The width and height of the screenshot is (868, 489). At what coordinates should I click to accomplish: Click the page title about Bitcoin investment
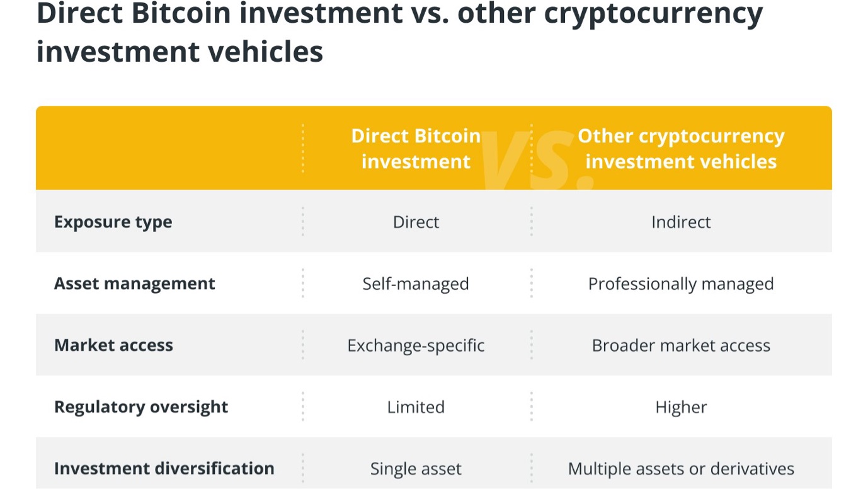(399, 32)
